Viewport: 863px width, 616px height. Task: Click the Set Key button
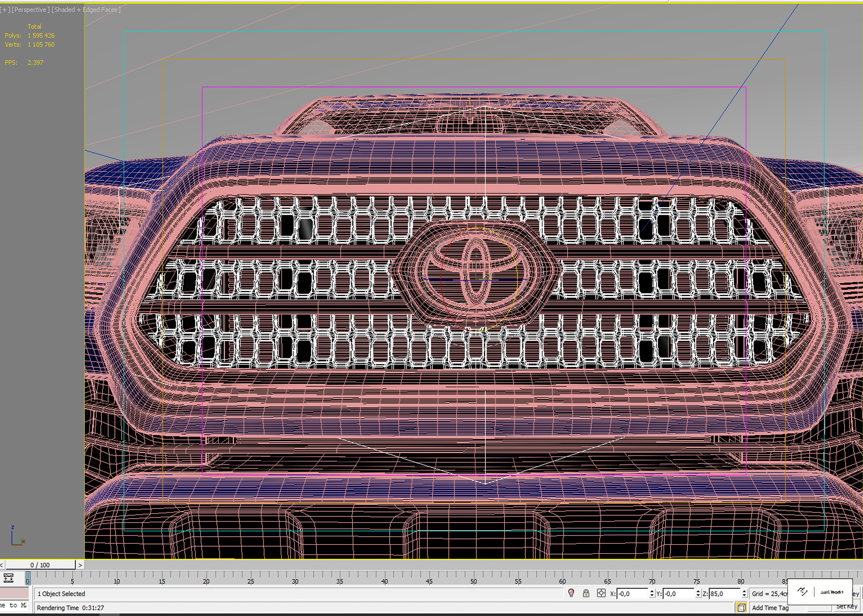click(846, 607)
